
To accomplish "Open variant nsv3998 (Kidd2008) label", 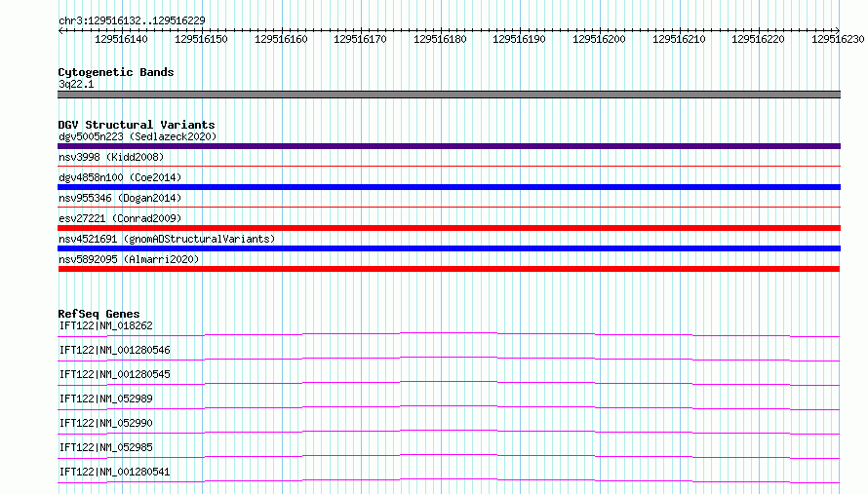I will (x=111, y=157).
